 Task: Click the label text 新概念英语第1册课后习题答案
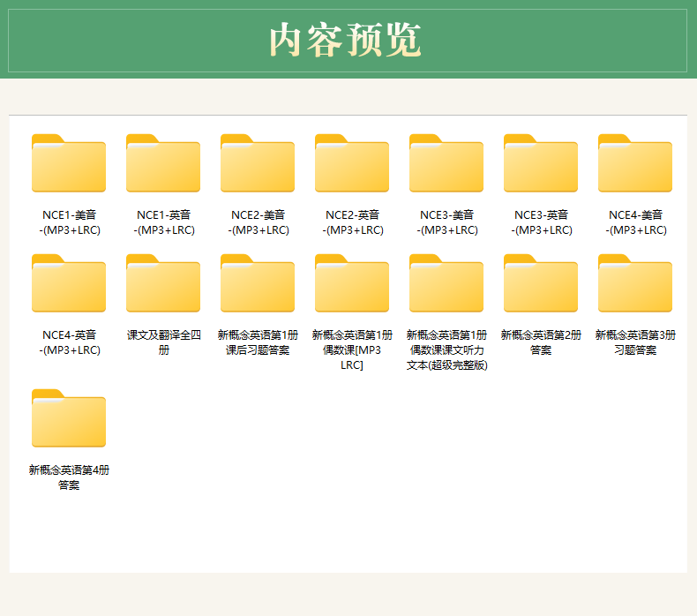(258, 342)
